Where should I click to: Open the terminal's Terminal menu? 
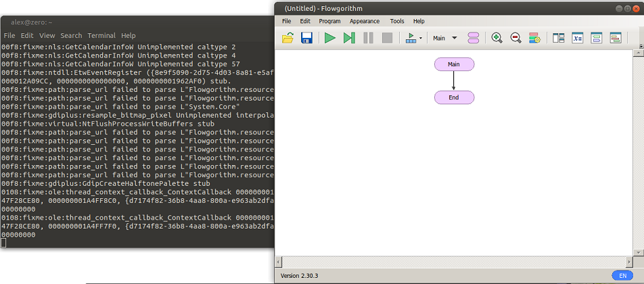click(101, 36)
